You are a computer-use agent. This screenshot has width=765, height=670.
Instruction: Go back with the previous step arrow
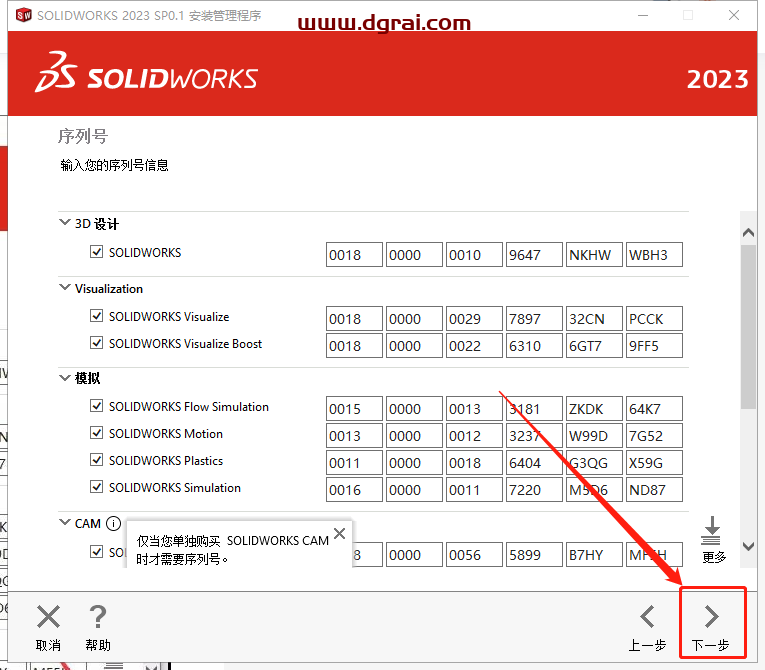[x=647, y=616]
